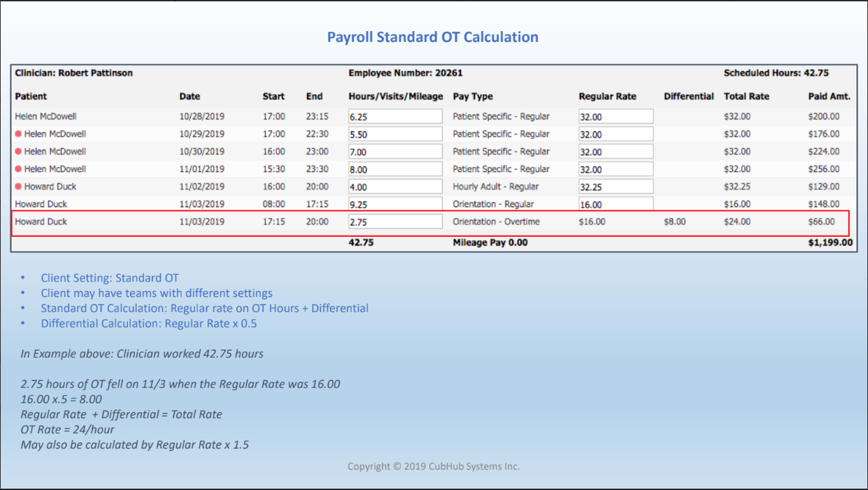Click red dot beside Helen McDowell 10/30/2019
The height and width of the screenshot is (490, 868).
point(18,152)
